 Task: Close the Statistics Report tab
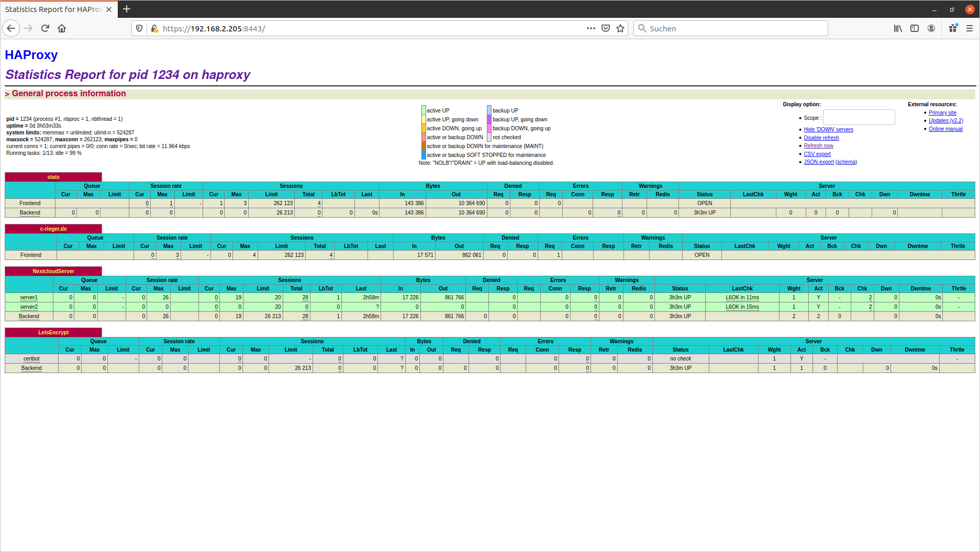(x=108, y=9)
